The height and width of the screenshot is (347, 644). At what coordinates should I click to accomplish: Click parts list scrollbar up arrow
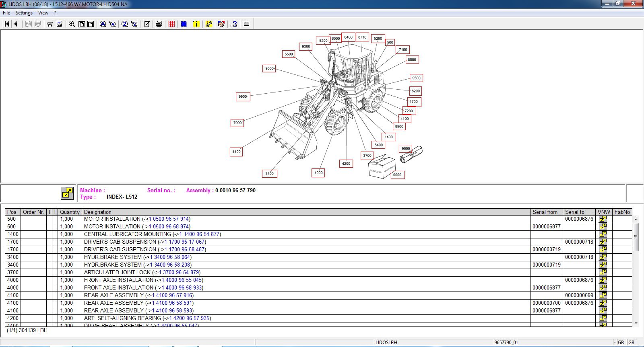tap(636, 219)
